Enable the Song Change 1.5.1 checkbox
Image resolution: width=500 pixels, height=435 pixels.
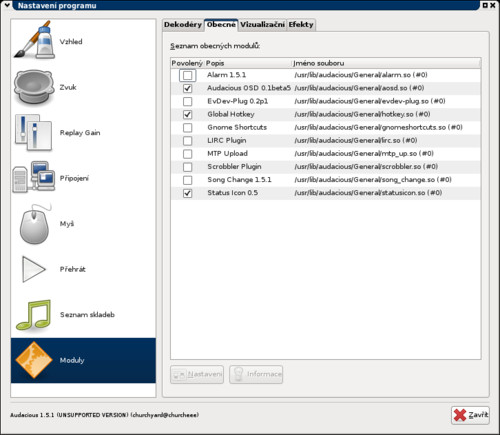[187, 180]
